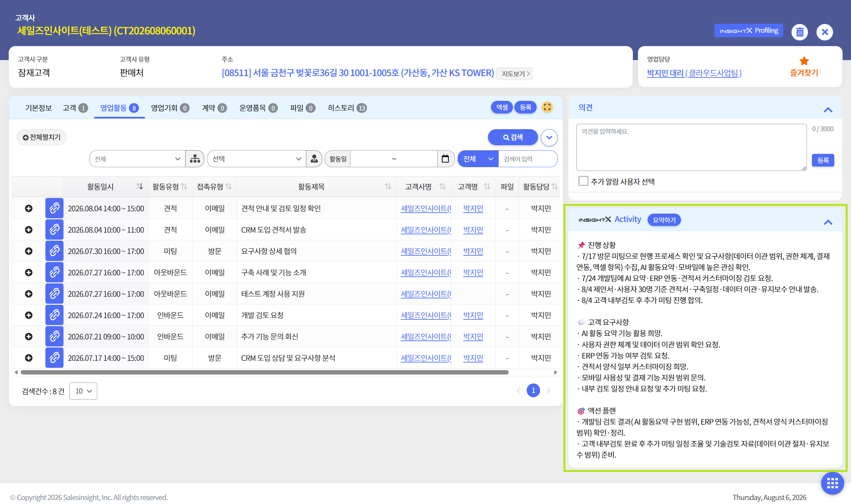This screenshot has width=851, height=504.
Task: Click link icon for 개발 검토 요청 row
Action: point(54,315)
